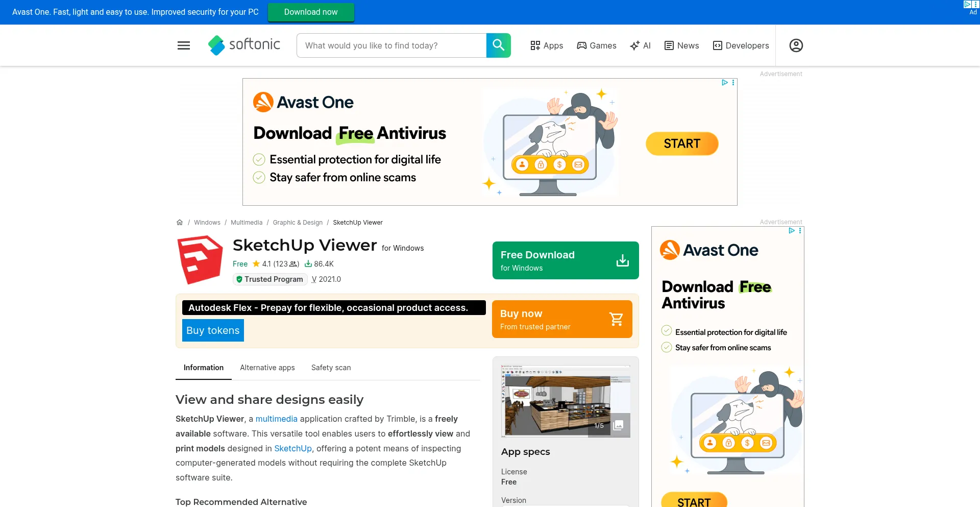Image resolution: width=980 pixels, height=507 pixels.
Task: Click START in the banner Avast ad
Action: click(682, 143)
